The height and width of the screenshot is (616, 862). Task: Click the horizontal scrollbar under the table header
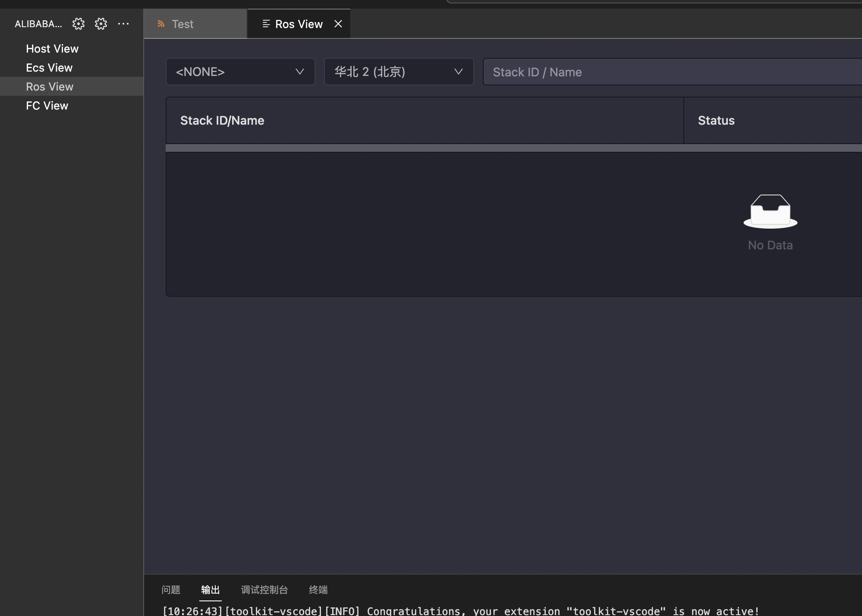click(x=514, y=148)
